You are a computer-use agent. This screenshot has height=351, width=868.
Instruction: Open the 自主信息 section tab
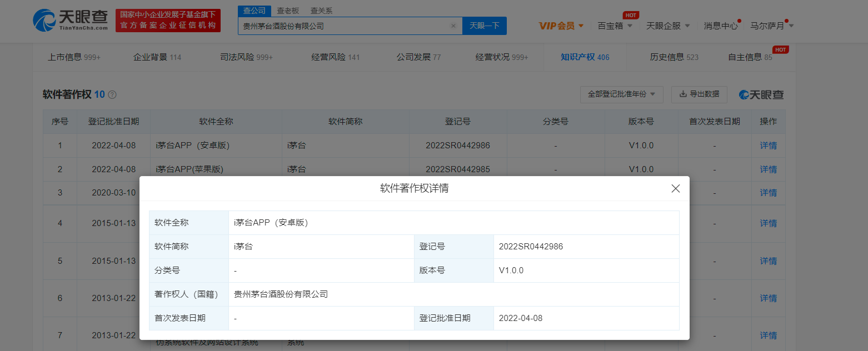[x=750, y=57]
